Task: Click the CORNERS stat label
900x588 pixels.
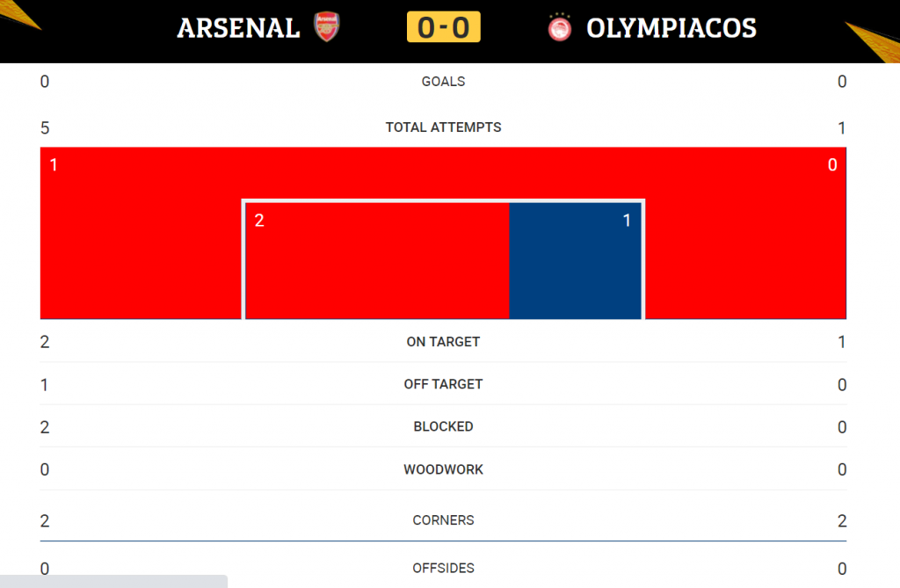Action: pos(443,520)
